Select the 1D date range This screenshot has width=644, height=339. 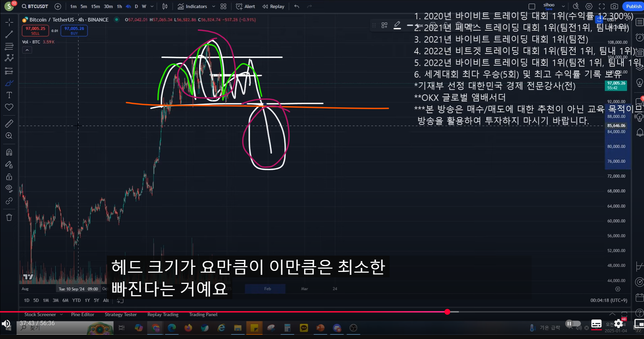tap(26, 300)
